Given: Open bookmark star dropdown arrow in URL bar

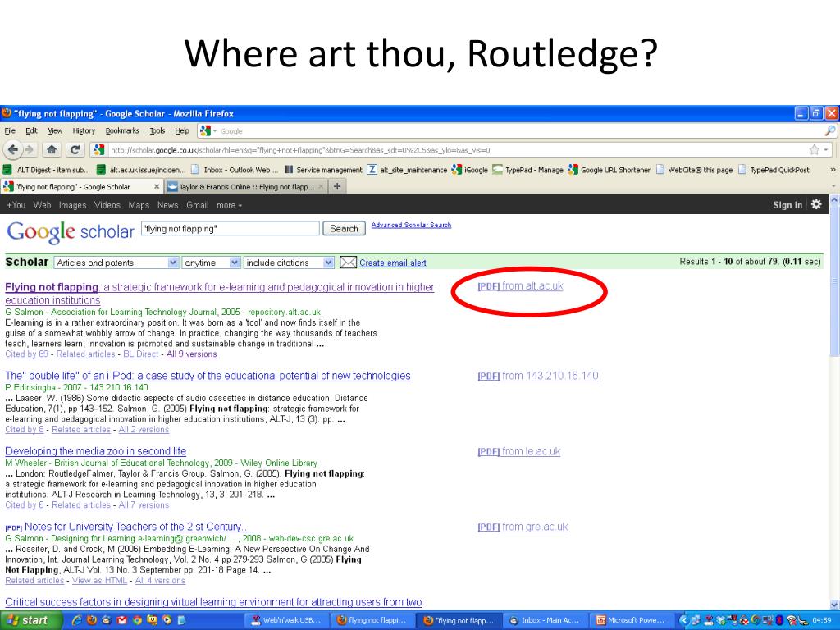Looking at the screenshot, I should (826, 150).
